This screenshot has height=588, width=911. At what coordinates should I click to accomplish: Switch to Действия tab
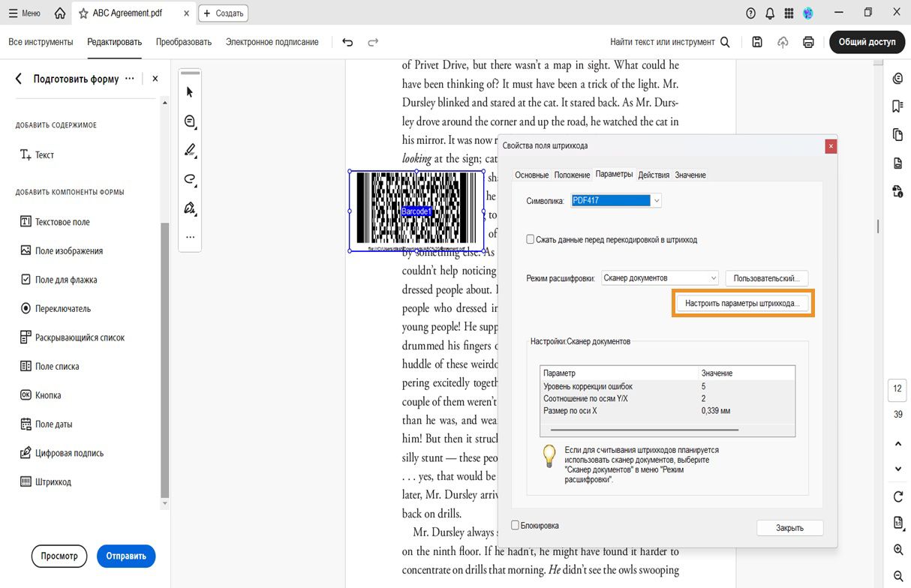pyautogui.click(x=654, y=175)
